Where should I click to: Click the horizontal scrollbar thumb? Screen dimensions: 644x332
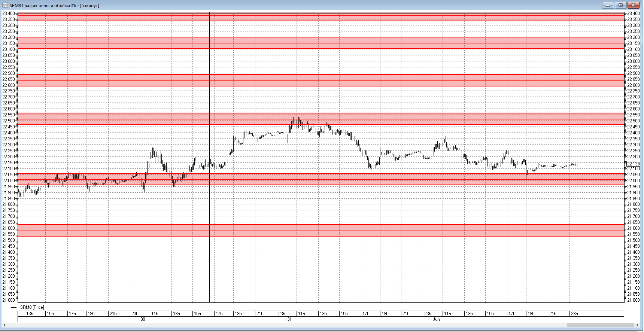pos(600,326)
